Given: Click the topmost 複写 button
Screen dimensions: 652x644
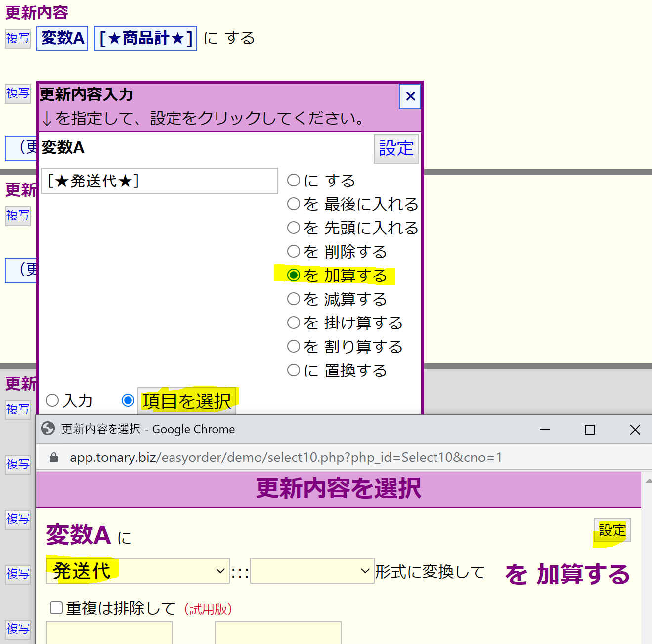Looking at the screenshot, I should 18,39.
